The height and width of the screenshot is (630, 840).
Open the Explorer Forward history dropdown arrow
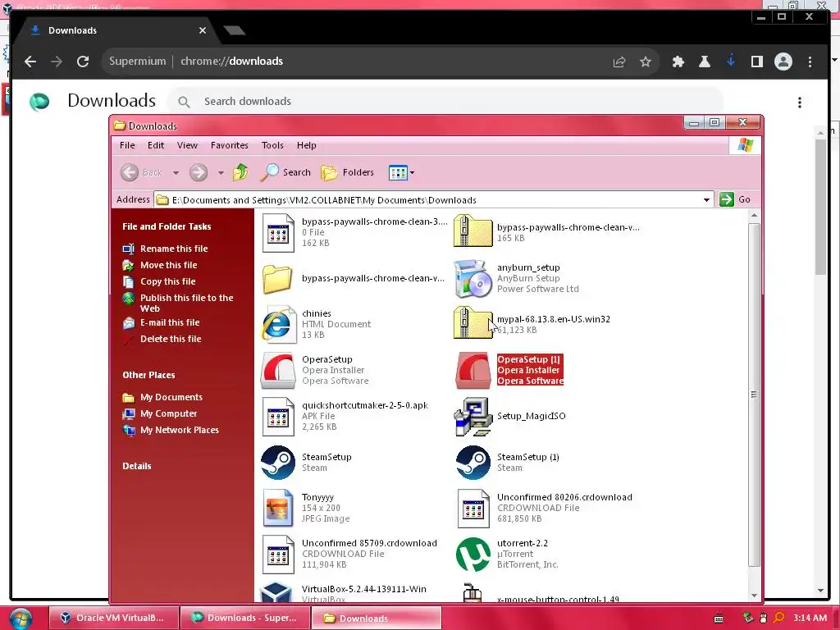(x=221, y=172)
